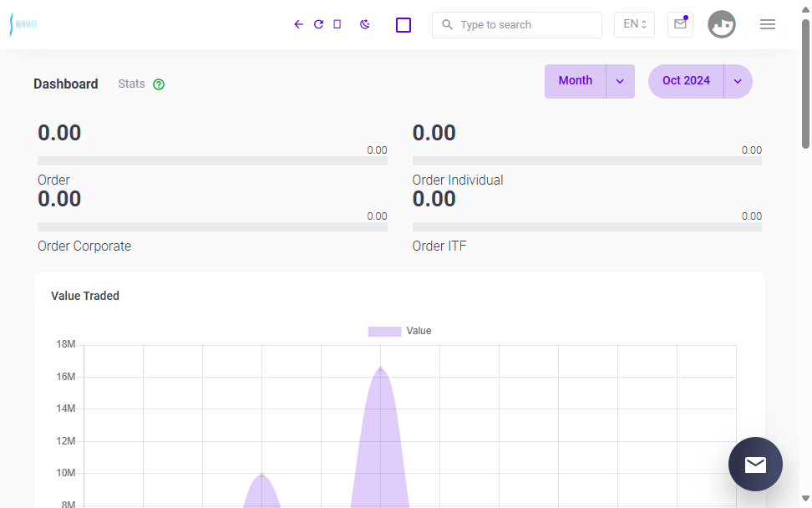
Task: Click the purple square fullscreen icon
Action: [403, 25]
